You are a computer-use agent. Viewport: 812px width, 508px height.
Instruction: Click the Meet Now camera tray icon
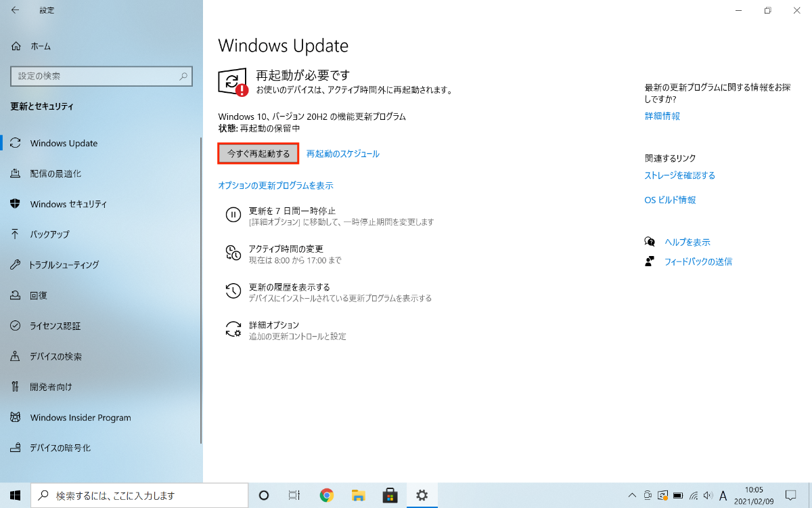pos(648,495)
